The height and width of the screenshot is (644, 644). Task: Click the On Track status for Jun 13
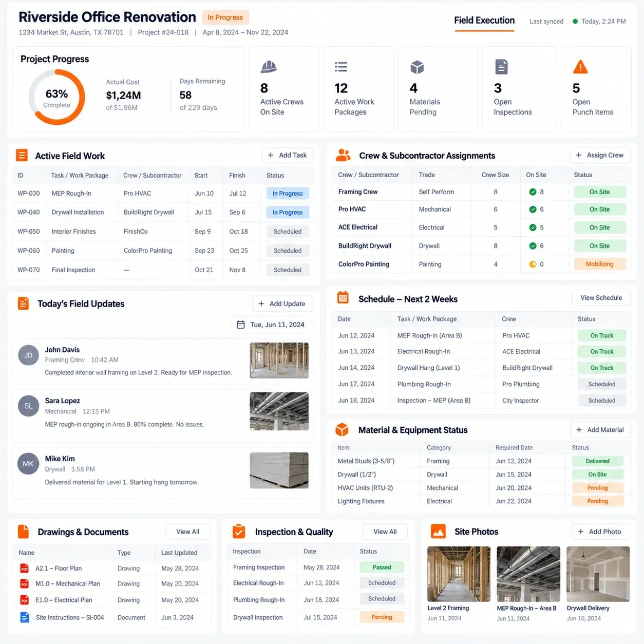[601, 352]
